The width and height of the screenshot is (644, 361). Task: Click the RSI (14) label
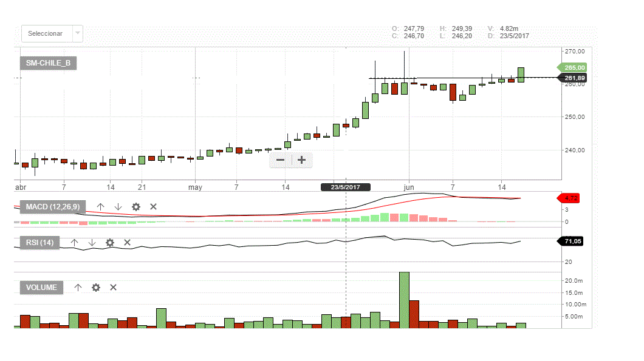[x=40, y=243]
